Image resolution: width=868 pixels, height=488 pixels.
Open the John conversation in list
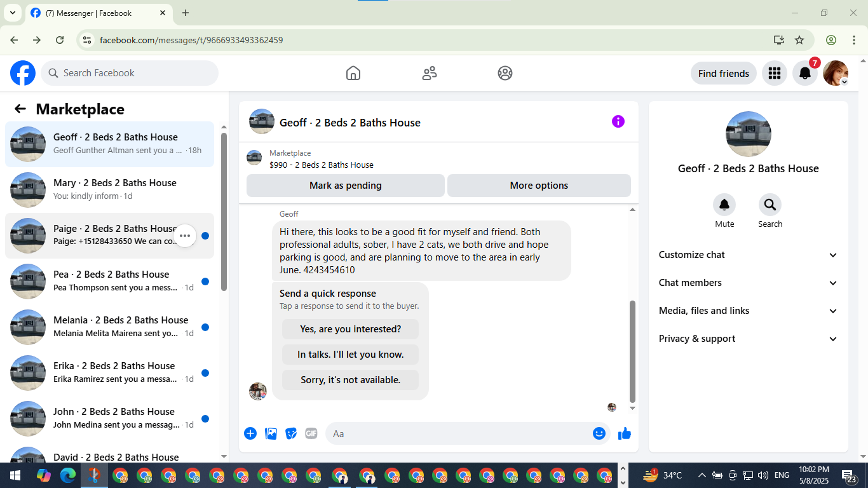(x=109, y=419)
